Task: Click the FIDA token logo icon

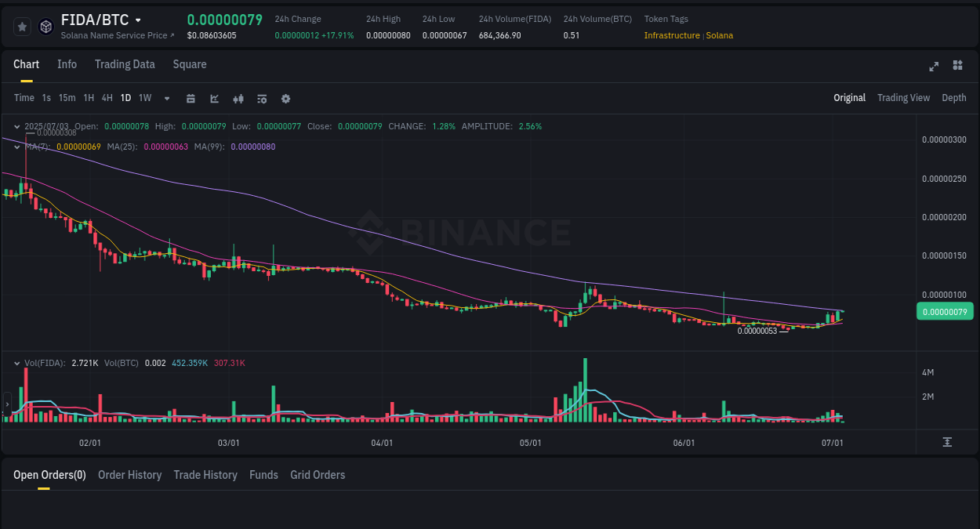Action: coord(45,26)
